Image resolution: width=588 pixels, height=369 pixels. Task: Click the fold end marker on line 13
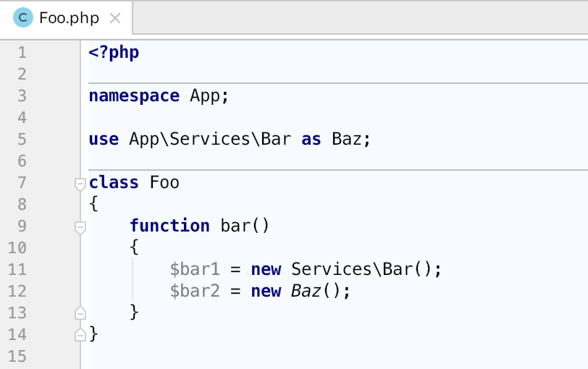pos(80,313)
